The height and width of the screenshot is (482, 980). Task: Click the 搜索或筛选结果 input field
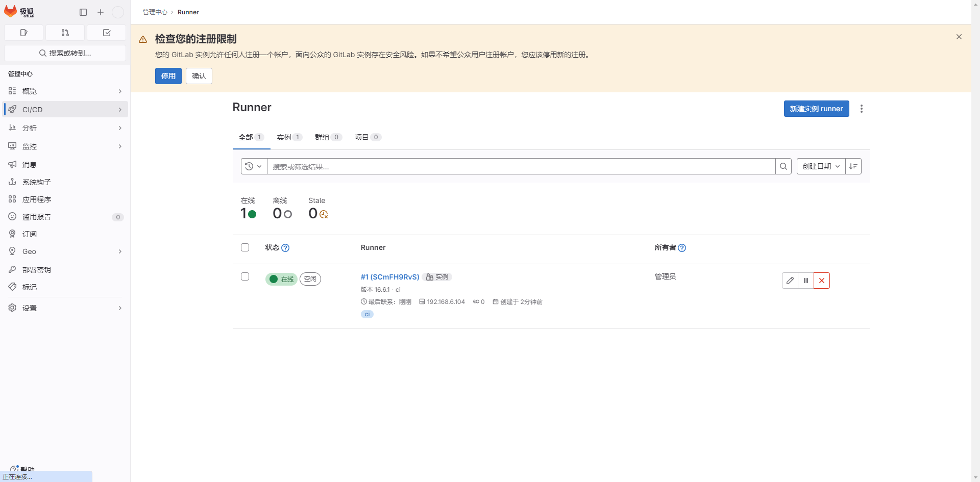point(521,166)
